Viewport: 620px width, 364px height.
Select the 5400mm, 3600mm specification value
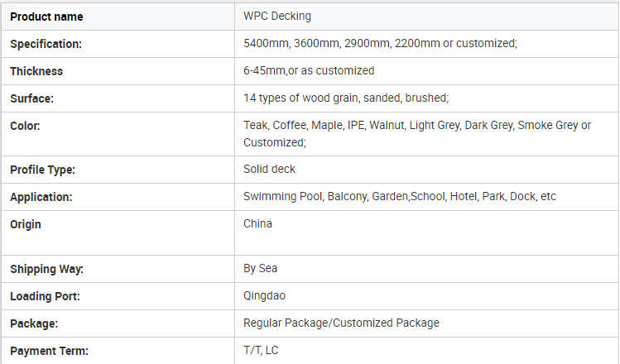[380, 44]
